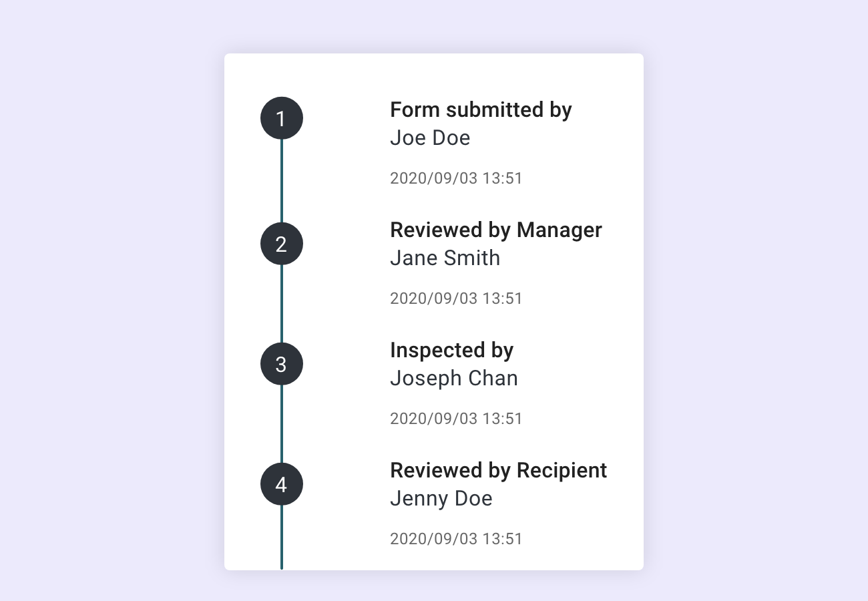
Task: Click the connector line between steps 1 and 2
Action: 282,180
